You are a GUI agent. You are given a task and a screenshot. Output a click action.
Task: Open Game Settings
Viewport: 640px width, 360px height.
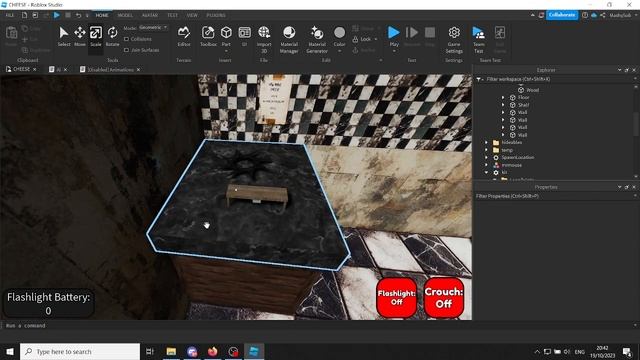(454, 39)
